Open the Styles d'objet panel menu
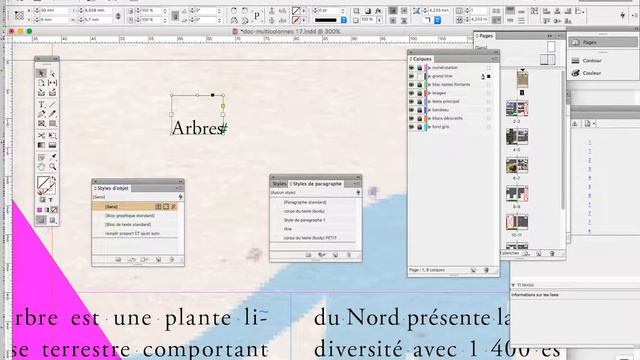Image resolution: width=640 pixels, height=360 pixels. (179, 188)
